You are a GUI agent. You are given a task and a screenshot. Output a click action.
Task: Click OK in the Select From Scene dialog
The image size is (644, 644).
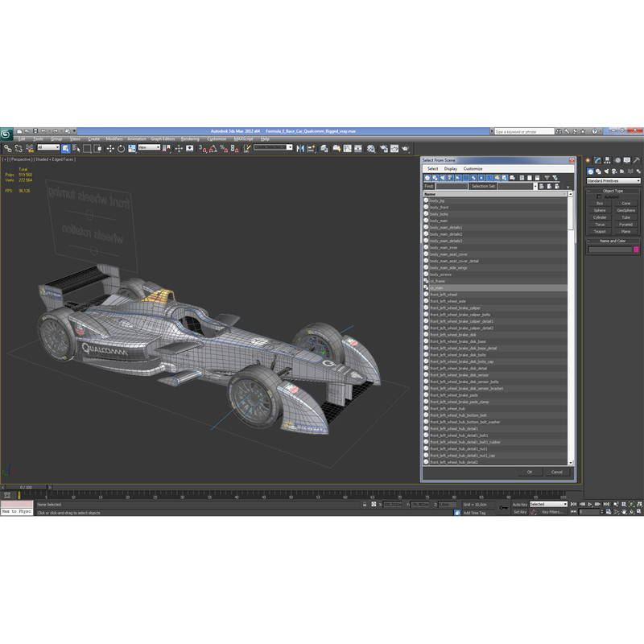[530, 473]
